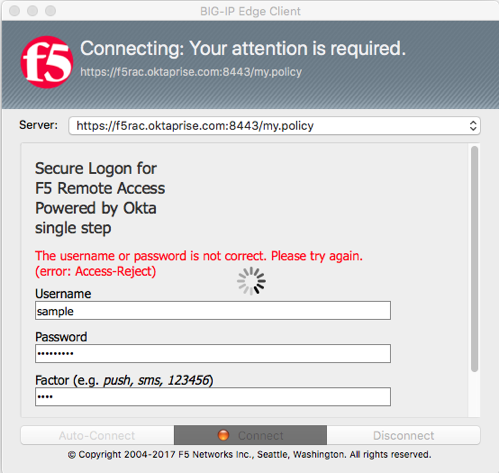Click the red Access-Reject error message
The width and height of the screenshot is (499, 473).
[199, 263]
